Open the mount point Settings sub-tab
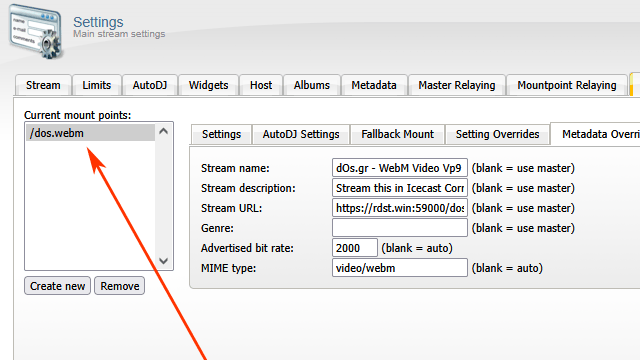This screenshot has height=360, width=640. point(222,134)
